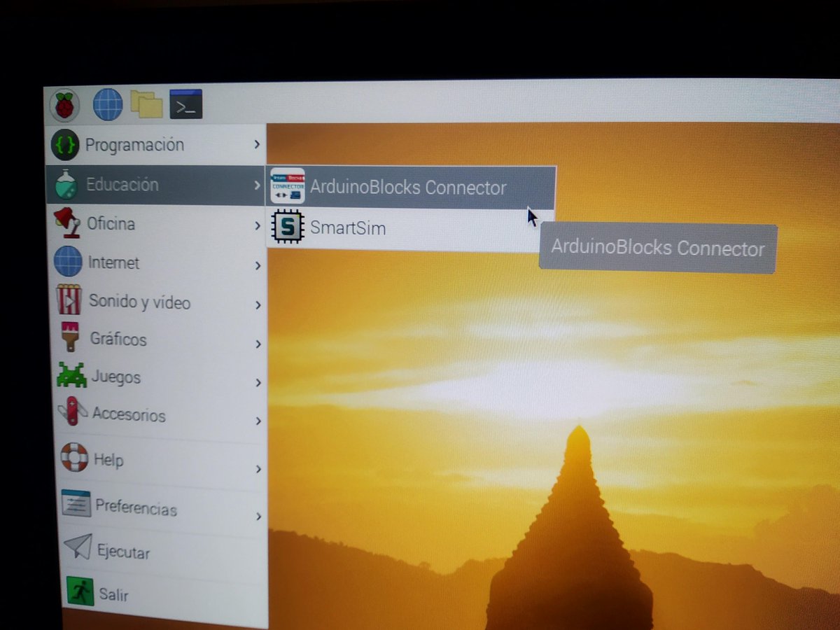Click the Salir running man icon
The image size is (840, 630).
pos(80,592)
